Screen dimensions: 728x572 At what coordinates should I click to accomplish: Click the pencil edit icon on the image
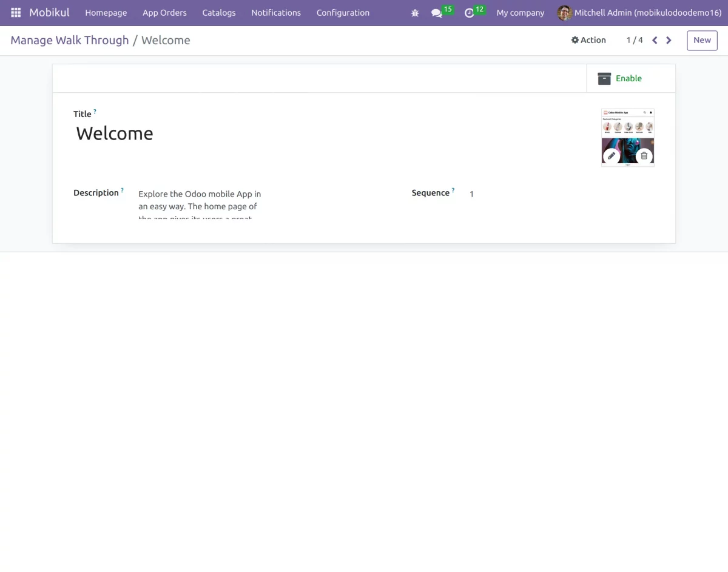coord(612,155)
